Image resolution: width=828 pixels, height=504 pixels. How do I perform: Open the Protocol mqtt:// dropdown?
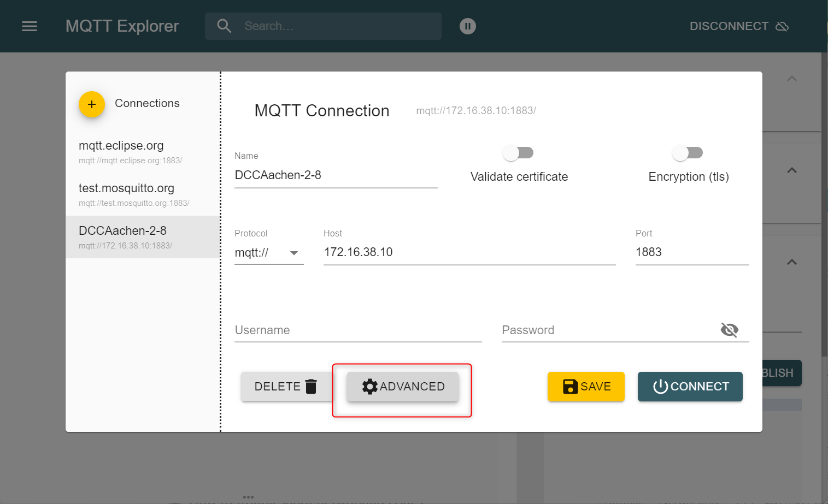click(269, 253)
